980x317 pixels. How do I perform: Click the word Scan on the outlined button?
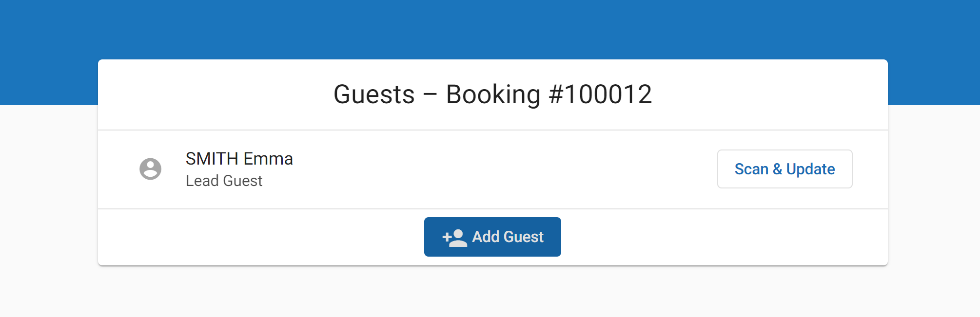point(751,169)
